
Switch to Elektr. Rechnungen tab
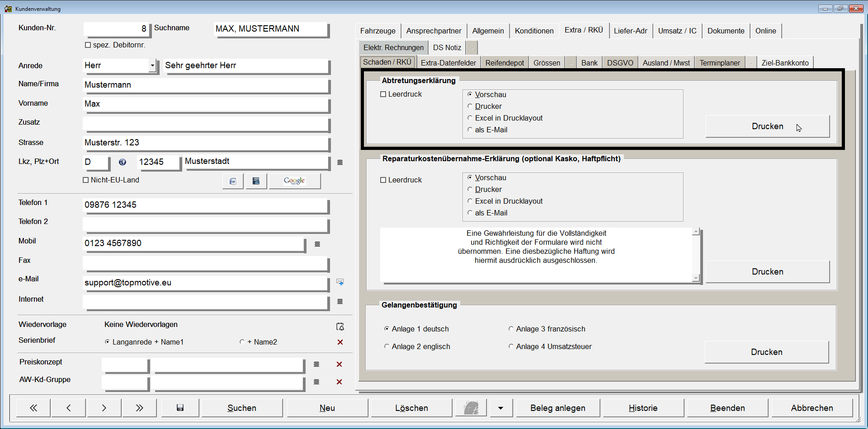tap(393, 47)
